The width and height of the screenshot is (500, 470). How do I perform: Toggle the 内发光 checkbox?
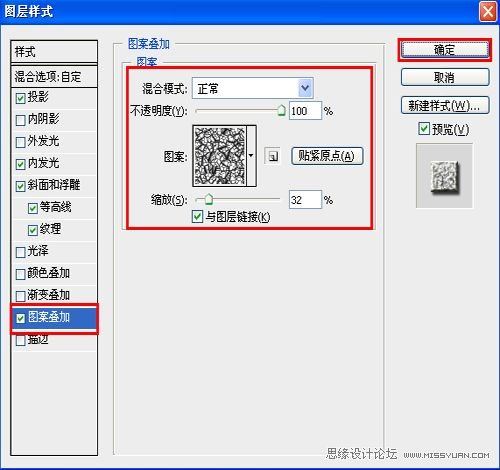point(21,164)
